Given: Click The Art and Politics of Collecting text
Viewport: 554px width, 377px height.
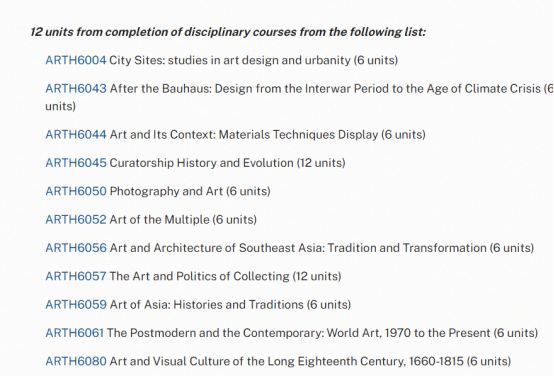Looking at the screenshot, I should [x=199, y=276].
